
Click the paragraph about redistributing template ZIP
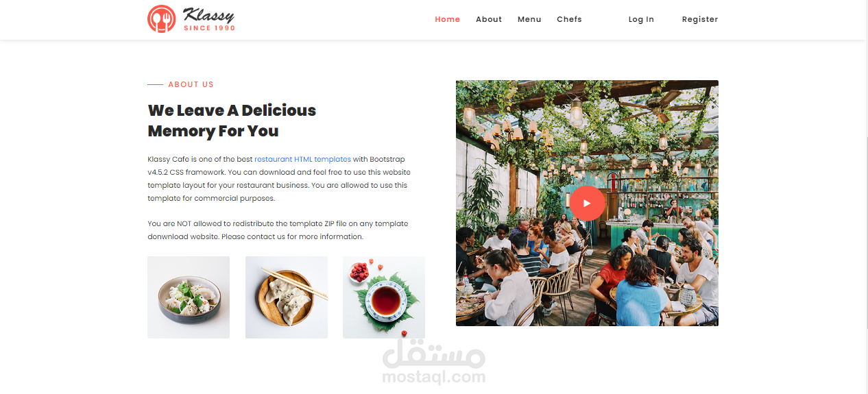click(x=278, y=230)
